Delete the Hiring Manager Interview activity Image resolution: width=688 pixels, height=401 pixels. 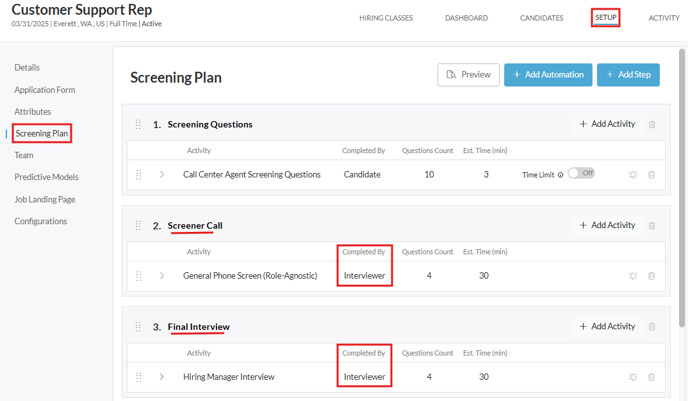tap(652, 377)
